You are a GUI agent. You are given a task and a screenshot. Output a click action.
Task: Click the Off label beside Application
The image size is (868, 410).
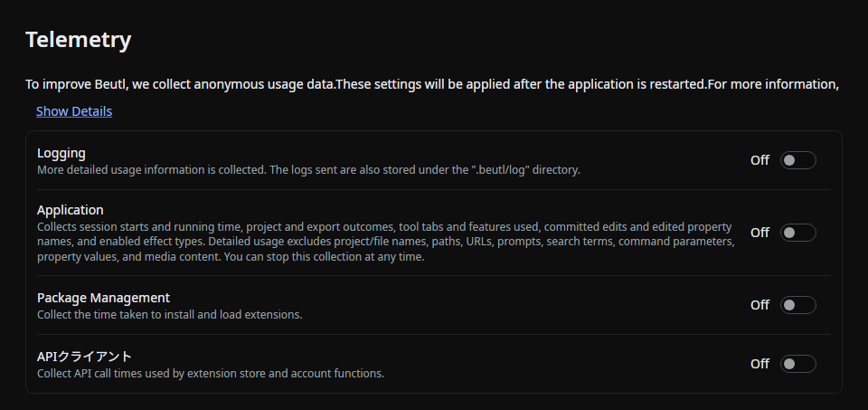point(759,233)
